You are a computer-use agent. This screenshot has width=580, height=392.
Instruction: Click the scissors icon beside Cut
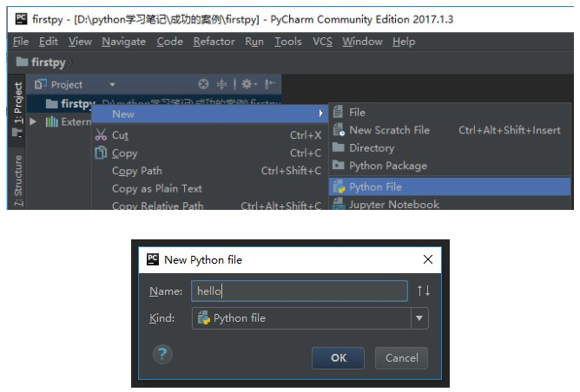point(101,134)
